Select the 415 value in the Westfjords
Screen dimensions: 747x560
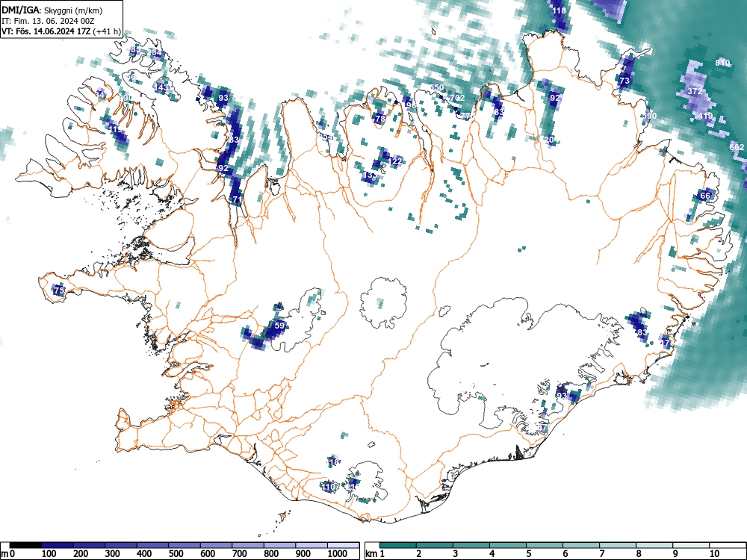(114, 129)
